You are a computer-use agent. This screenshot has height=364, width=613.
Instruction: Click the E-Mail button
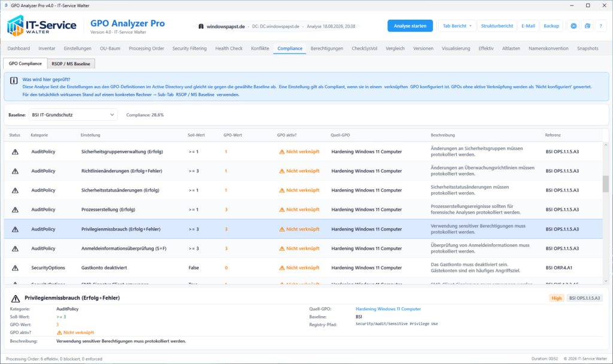528,26
